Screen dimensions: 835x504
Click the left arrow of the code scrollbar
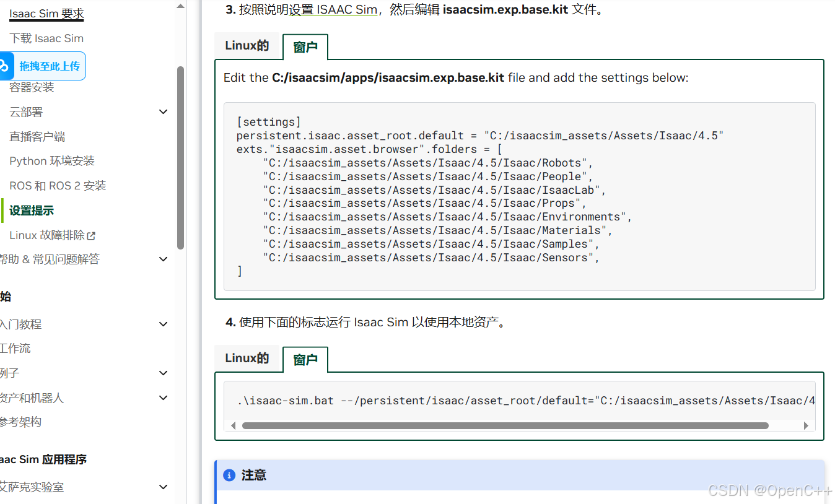point(233,425)
